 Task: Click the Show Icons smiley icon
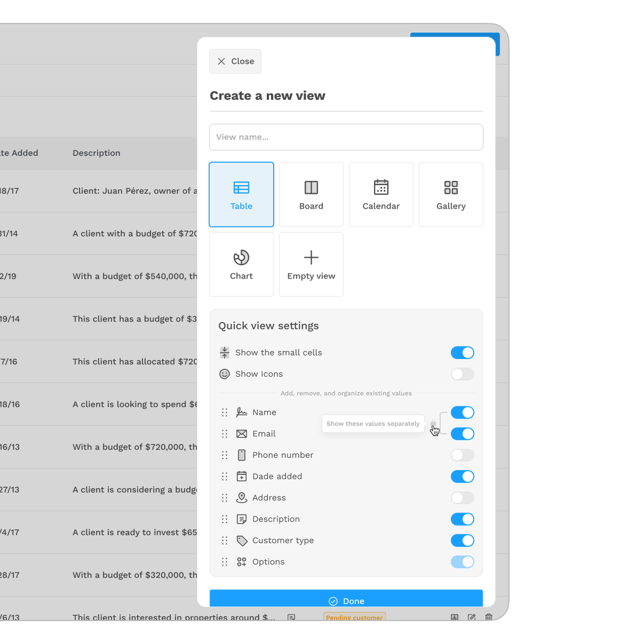pyautogui.click(x=225, y=374)
